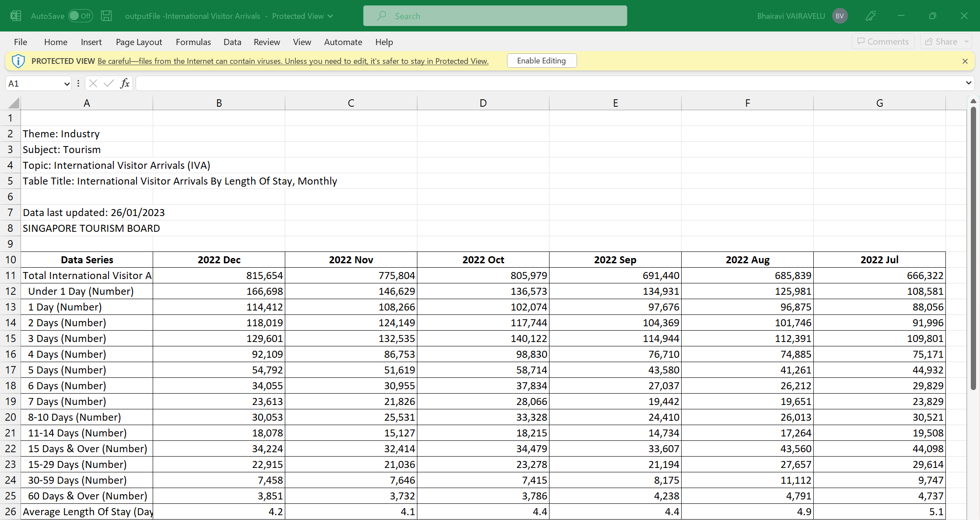980x520 pixels.
Task: Expand the Name Box dropdown arrow
Action: click(67, 84)
